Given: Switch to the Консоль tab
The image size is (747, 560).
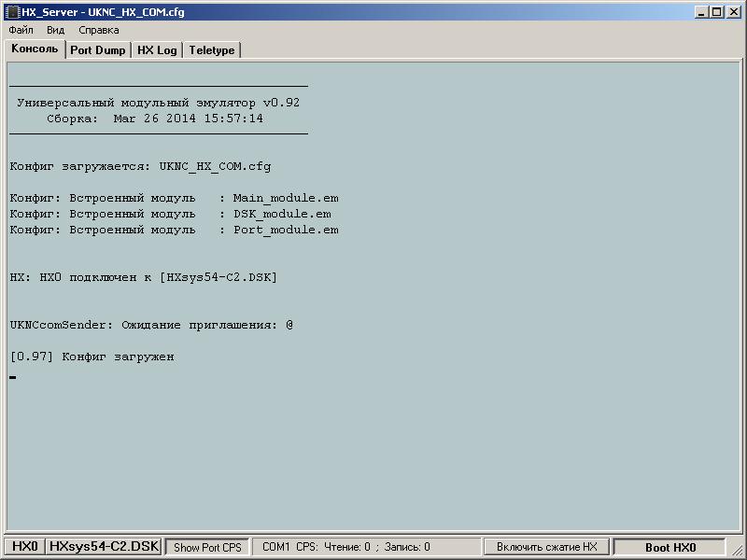Looking at the screenshot, I should coord(35,49).
